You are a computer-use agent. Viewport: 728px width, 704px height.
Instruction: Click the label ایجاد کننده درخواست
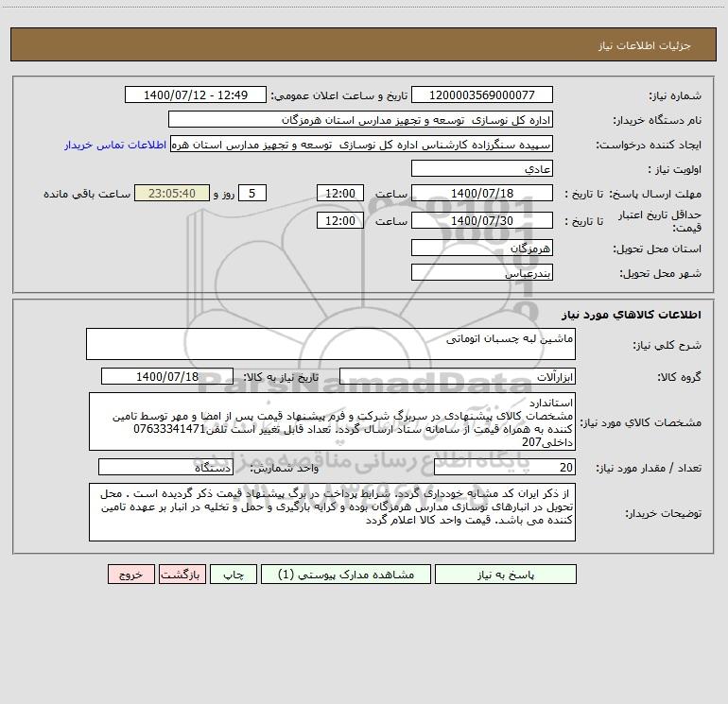click(x=649, y=145)
